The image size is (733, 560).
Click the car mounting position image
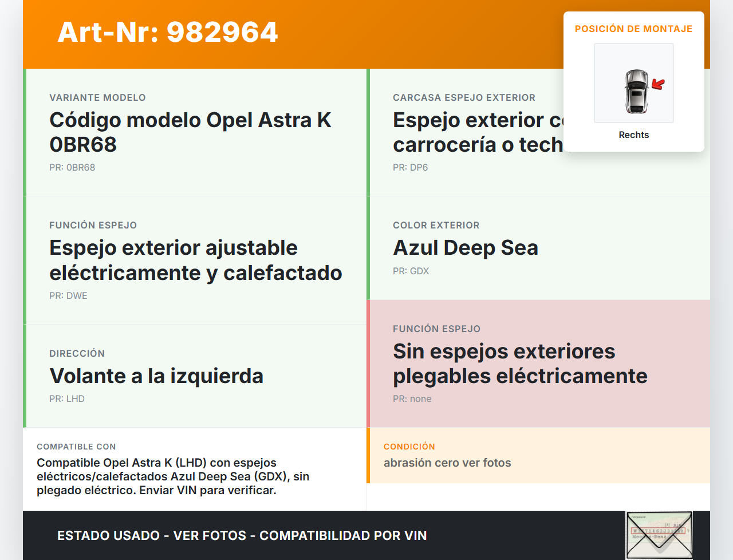tap(633, 83)
